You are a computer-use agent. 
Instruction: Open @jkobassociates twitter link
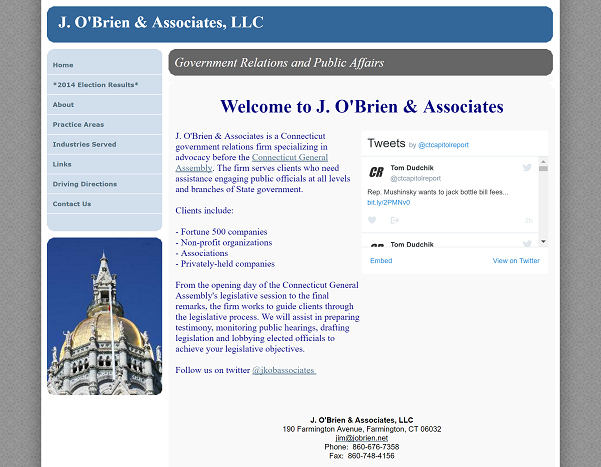pos(284,370)
